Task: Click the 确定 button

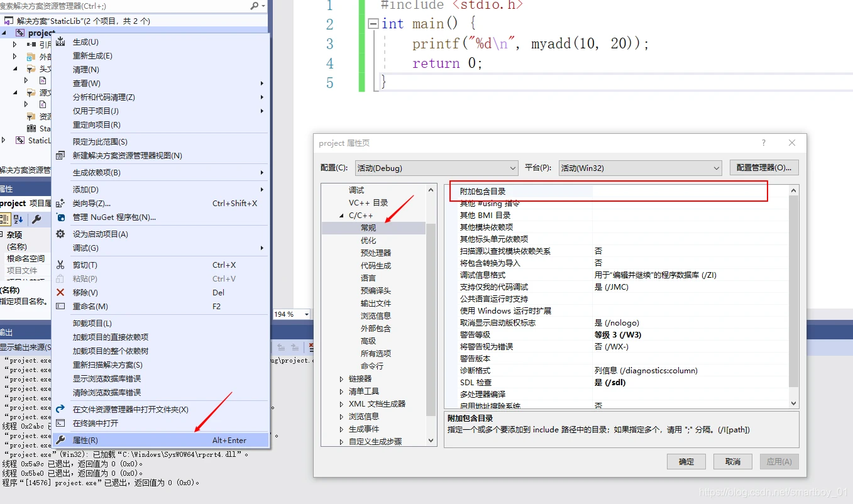Action: (x=686, y=462)
